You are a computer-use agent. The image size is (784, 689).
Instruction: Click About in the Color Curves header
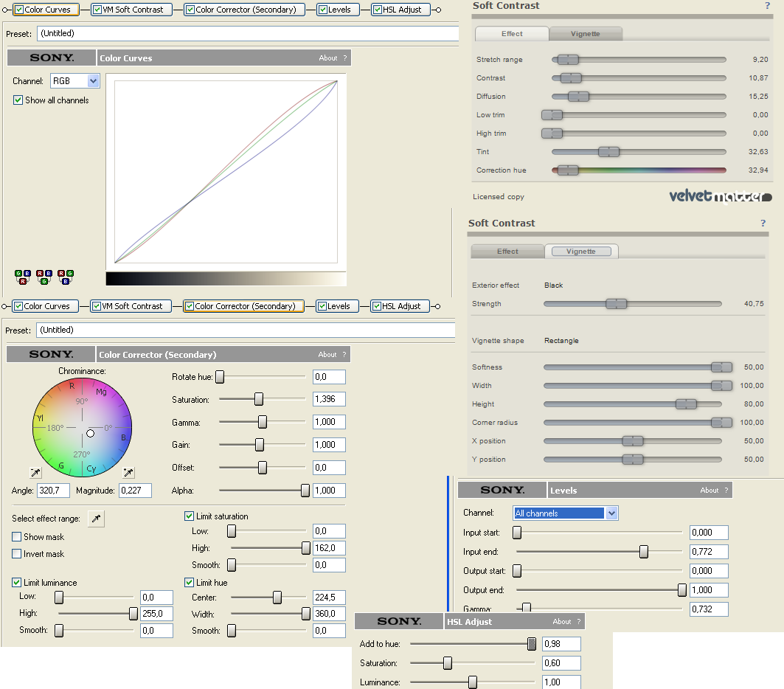pyautogui.click(x=328, y=58)
